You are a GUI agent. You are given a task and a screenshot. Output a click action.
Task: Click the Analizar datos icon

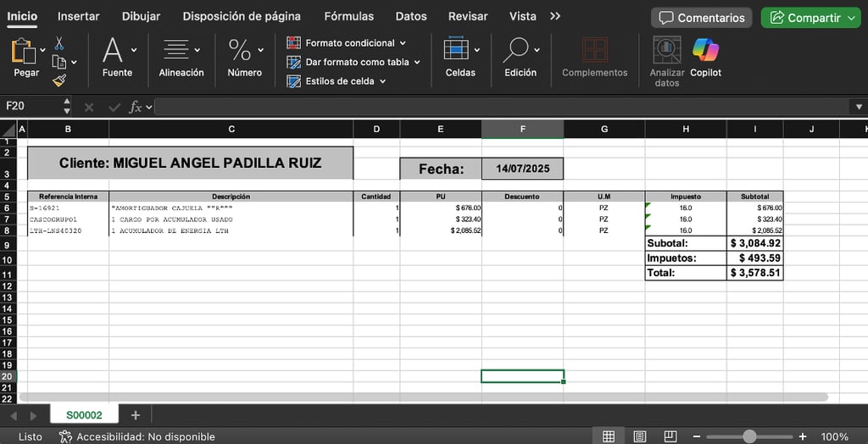tap(667, 50)
